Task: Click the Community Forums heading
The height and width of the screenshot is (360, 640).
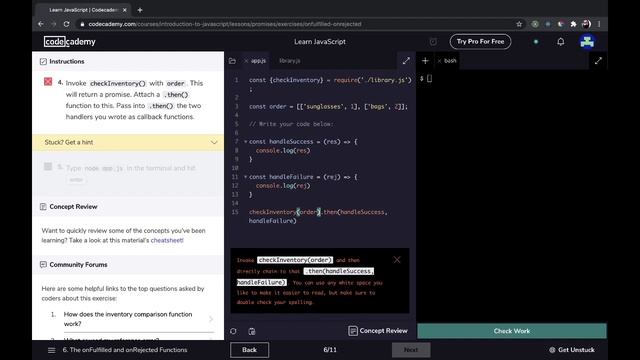Action: tap(78, 265)
